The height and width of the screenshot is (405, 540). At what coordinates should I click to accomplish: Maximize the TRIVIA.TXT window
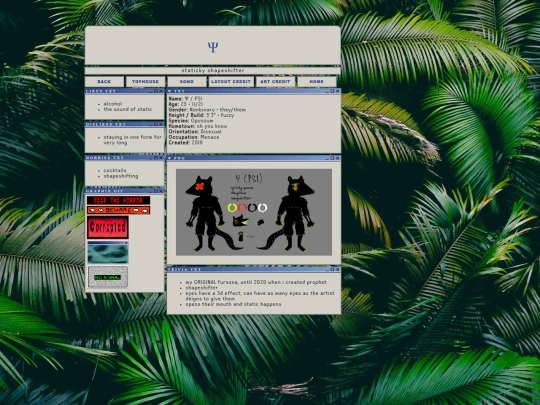tap(332, 269)
